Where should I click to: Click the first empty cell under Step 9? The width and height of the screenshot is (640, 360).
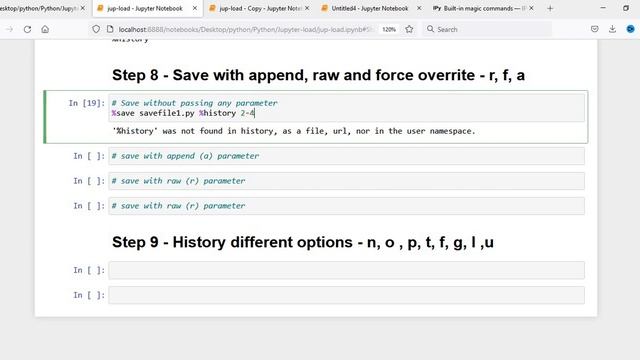click(x=347, y=270)
